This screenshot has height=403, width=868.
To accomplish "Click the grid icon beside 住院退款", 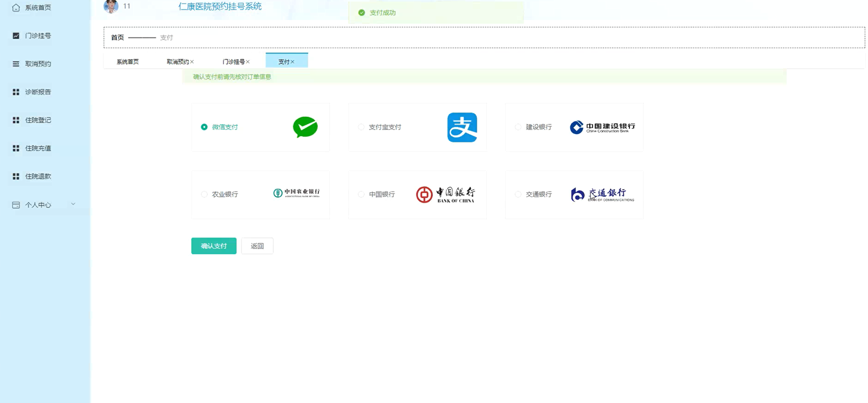I will (16, 176).
